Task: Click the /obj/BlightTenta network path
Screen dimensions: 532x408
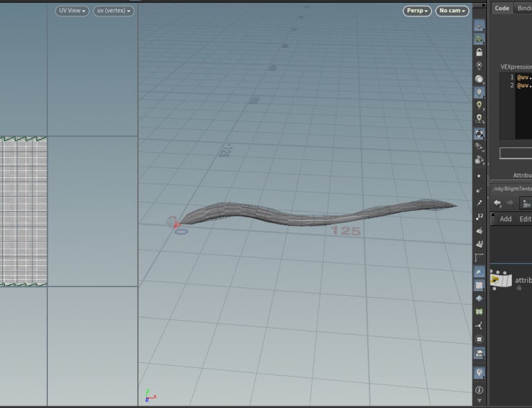Action: (x=513, y=189)
